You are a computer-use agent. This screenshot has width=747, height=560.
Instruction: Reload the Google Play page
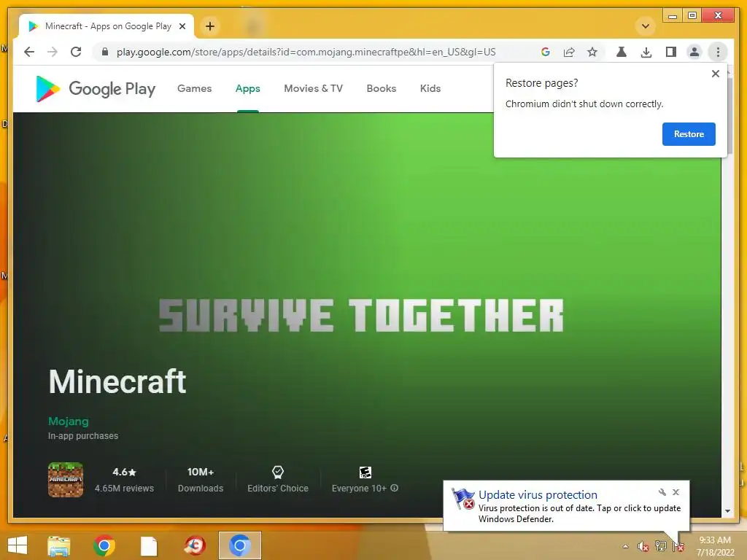[x=76, y=52]
